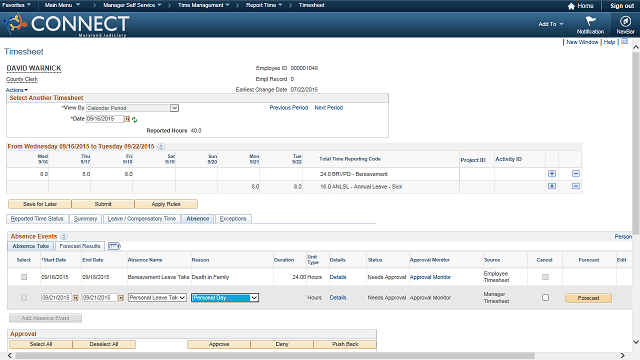Viewport: 640px width, 360px height.
Task: Switch to the Leave / Compensatory Time tab
Action: pos(142,219)
